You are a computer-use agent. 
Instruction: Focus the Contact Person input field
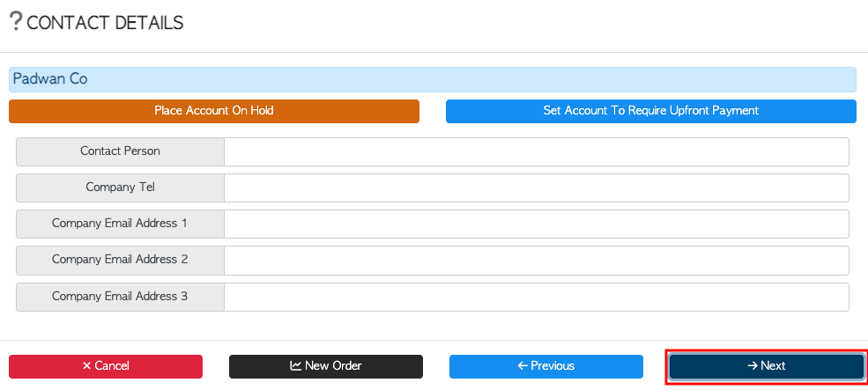tap(537, 151)
